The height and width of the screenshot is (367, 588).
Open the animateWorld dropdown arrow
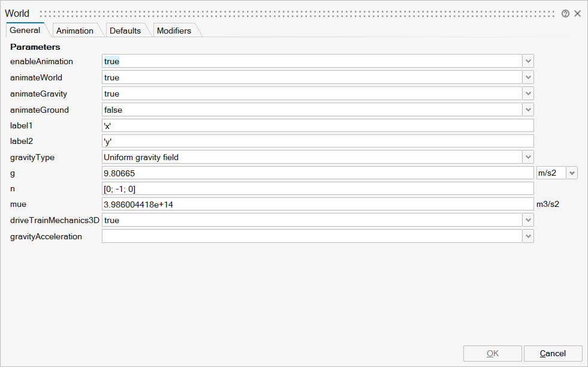pos(528,77)
